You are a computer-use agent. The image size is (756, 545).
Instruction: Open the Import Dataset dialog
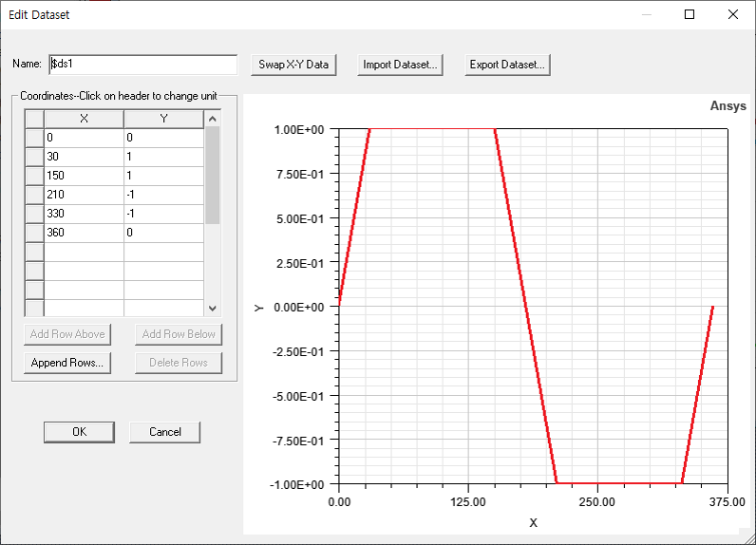[x=400, y=65]
